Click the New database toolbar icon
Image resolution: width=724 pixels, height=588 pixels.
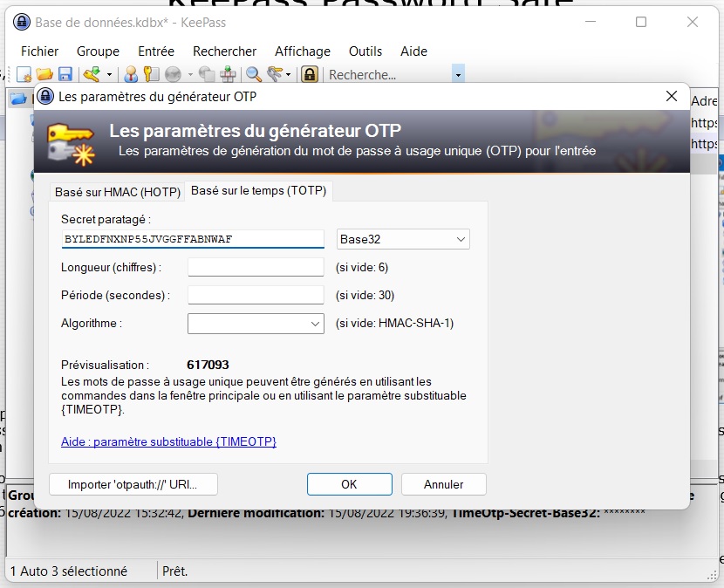(24, 75)
